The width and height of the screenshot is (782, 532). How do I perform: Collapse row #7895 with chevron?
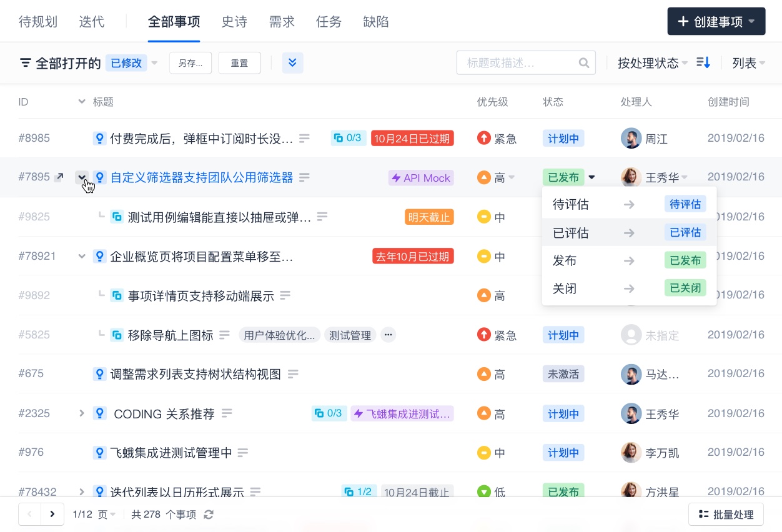81,177
